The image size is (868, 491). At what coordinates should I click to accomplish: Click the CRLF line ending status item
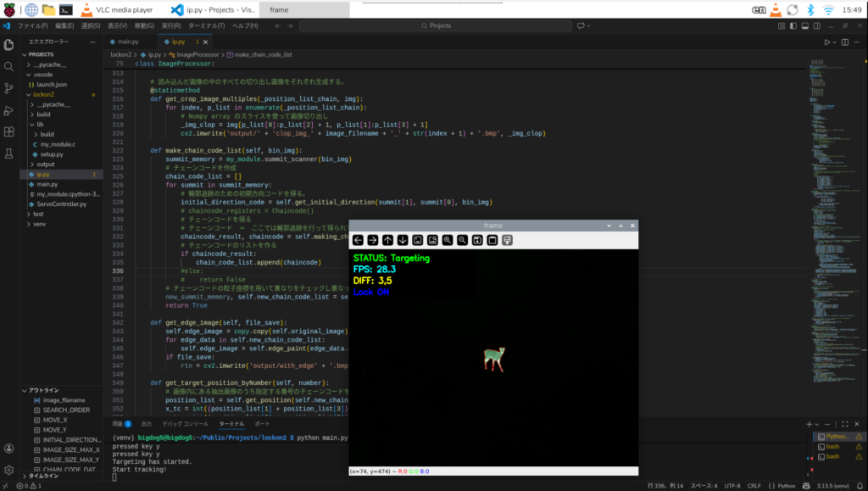pos(754,486)
